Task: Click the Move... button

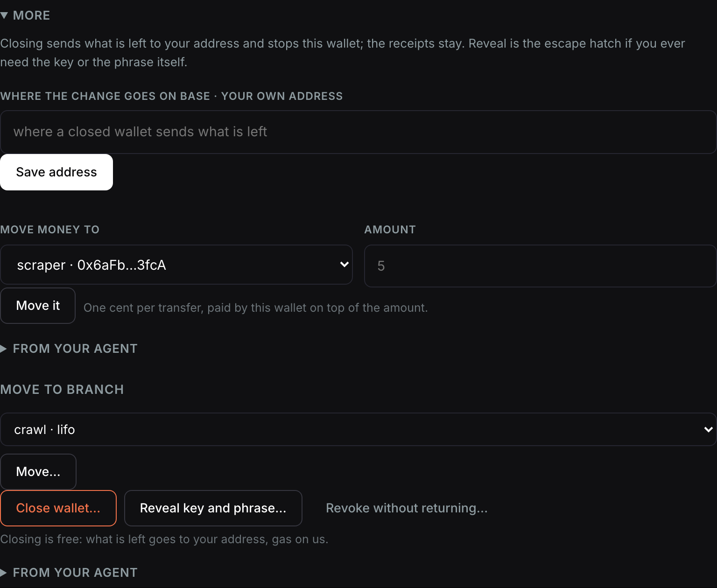Action: click(38, 472)
